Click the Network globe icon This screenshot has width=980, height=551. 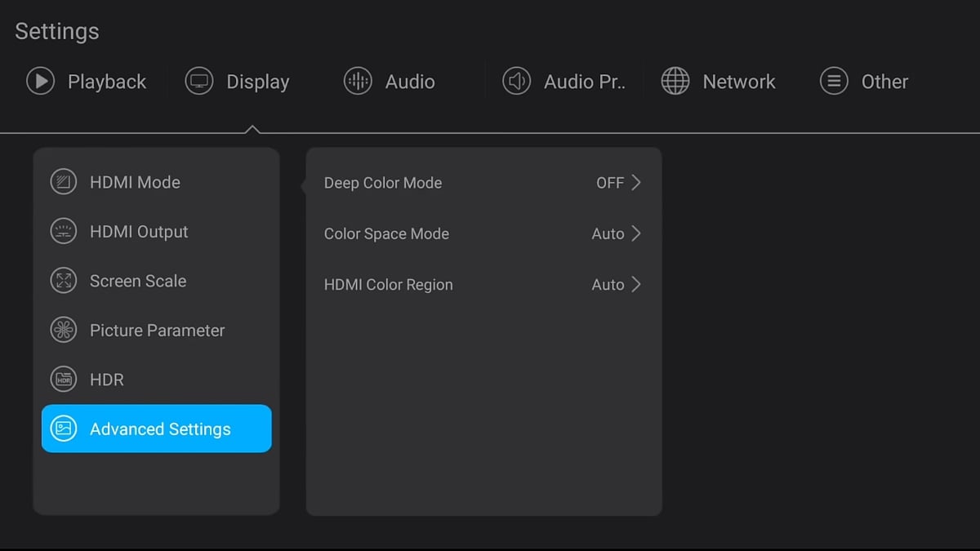(x=675, y=82)
